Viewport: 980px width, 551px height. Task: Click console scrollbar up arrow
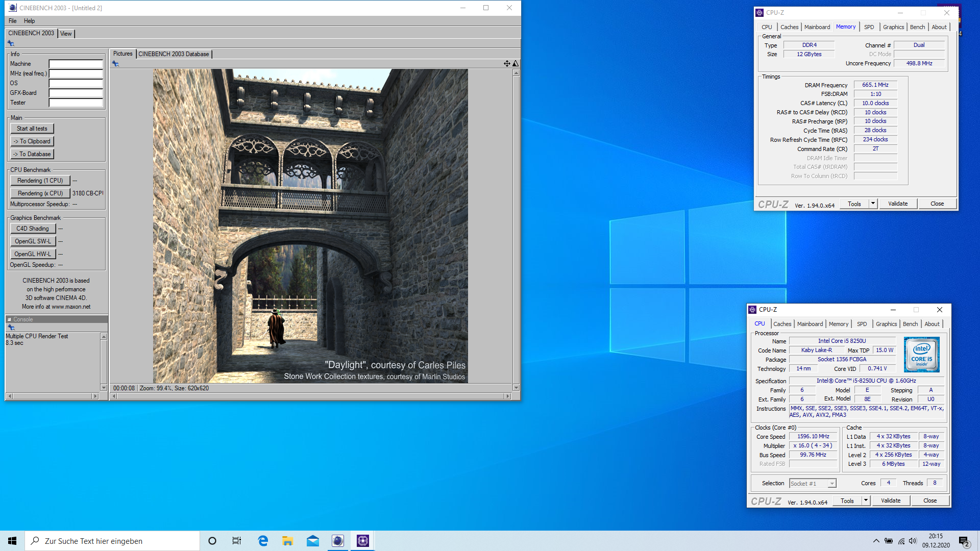(x=104, y=337)
